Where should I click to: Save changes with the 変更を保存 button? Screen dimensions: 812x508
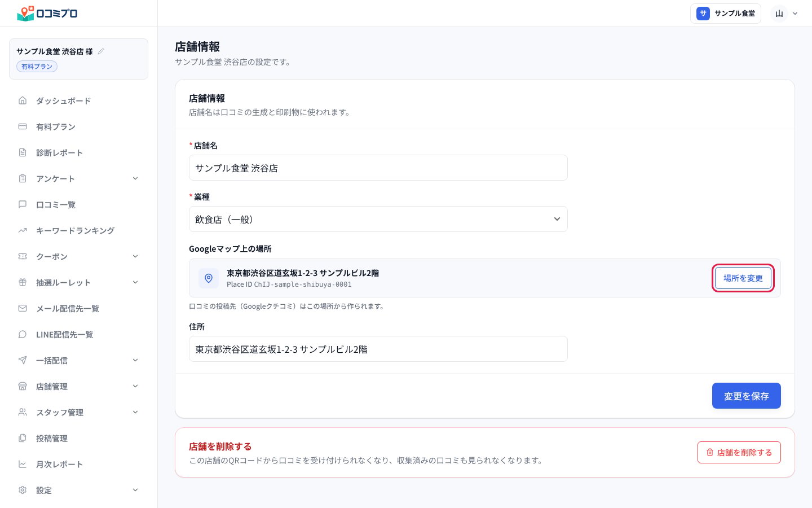tap(747, 396)
